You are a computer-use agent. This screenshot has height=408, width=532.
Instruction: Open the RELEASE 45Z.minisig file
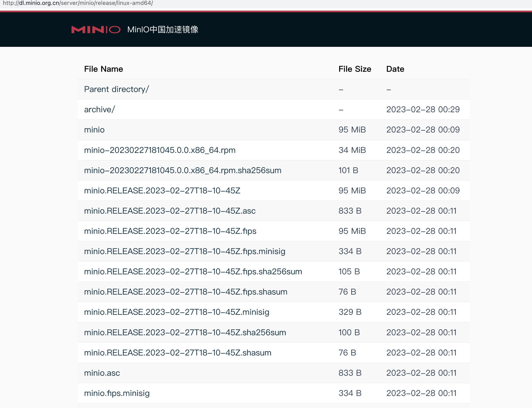pos(177,312)
